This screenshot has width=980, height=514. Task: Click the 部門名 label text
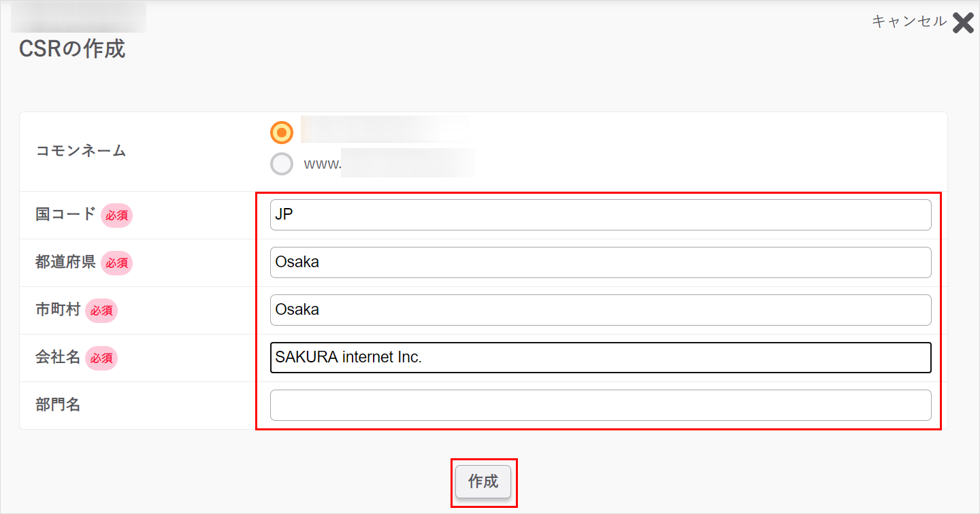click(x=58, y=405)
